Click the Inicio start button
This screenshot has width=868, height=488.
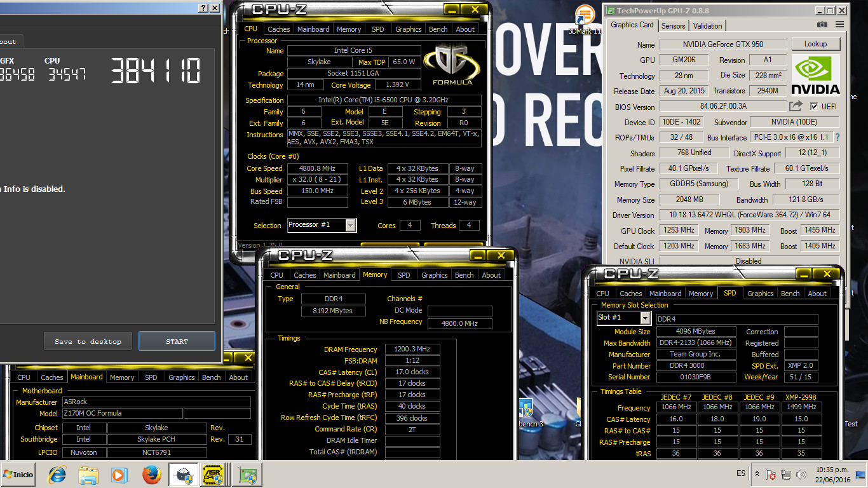pos(18,475)
